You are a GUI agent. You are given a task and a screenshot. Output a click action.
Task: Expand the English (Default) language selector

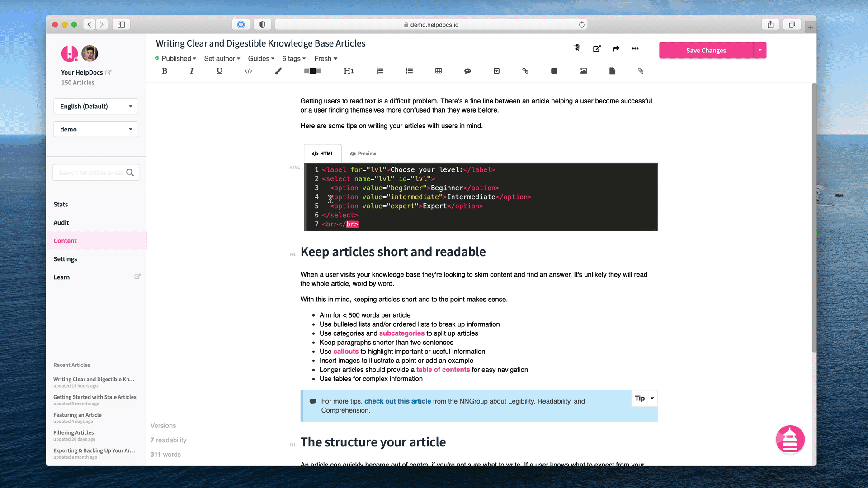pyautogui.click(x=96, y=107)
